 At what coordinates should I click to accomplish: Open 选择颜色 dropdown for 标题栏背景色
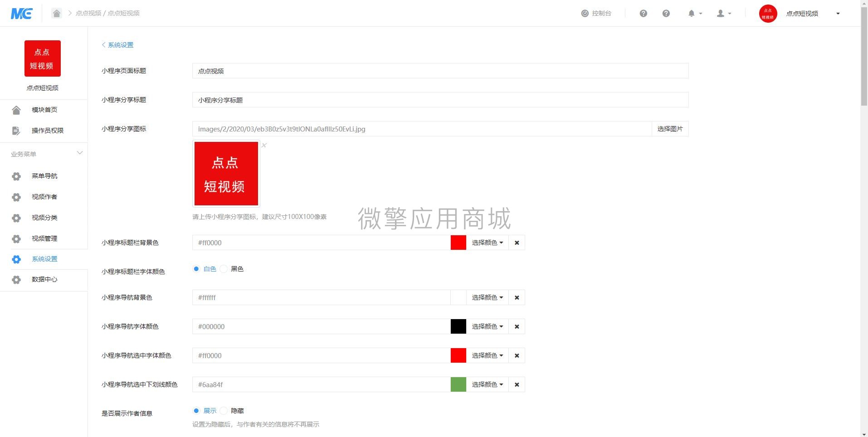488,243
